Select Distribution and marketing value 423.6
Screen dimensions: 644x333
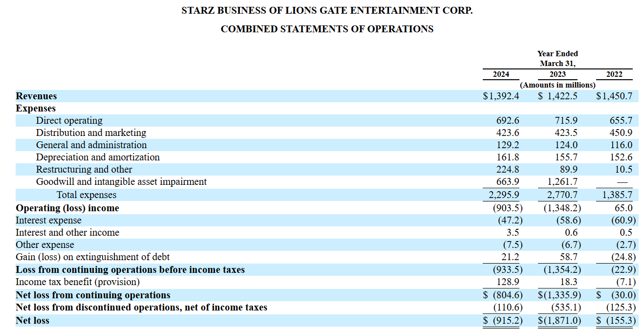[508, 133]
